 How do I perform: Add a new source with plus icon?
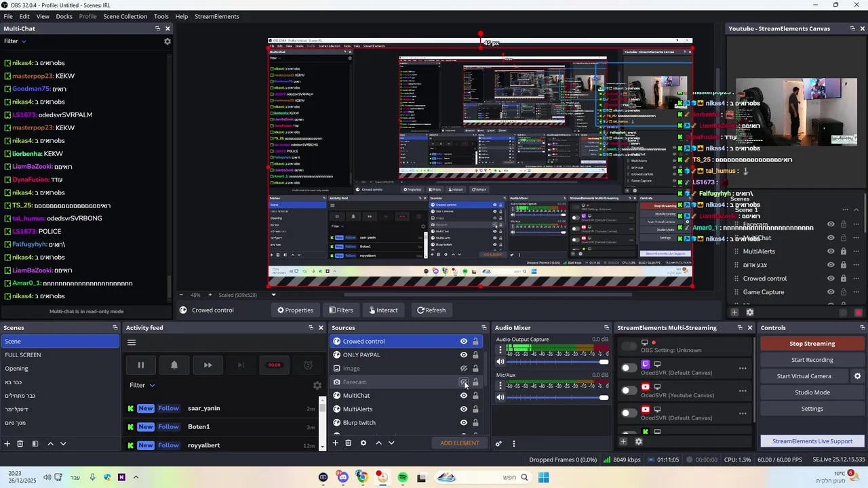point(335,443)
